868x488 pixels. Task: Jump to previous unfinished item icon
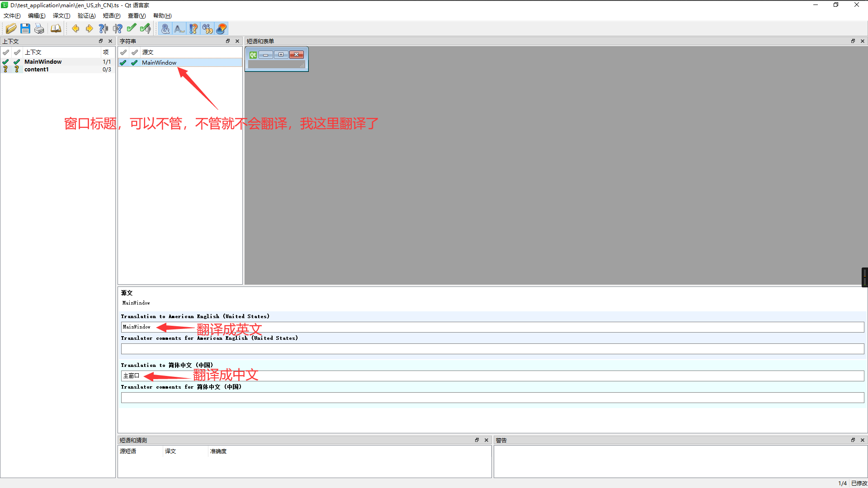click(104, 29)
